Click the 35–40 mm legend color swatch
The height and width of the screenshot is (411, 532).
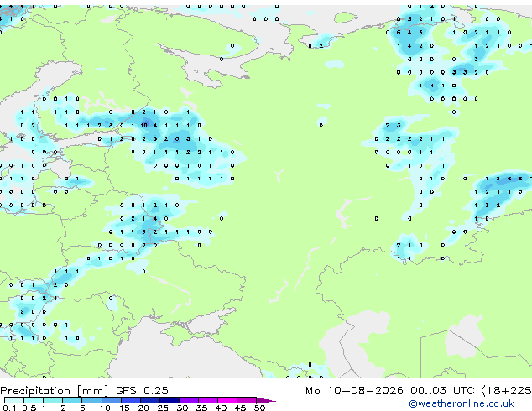pos(207,400)
